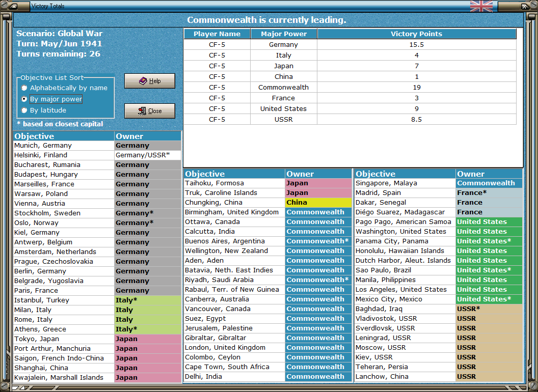Viewport: 538px width, 392px height.
Task: Select Munich, Germany objective
Action: (64, 146)
